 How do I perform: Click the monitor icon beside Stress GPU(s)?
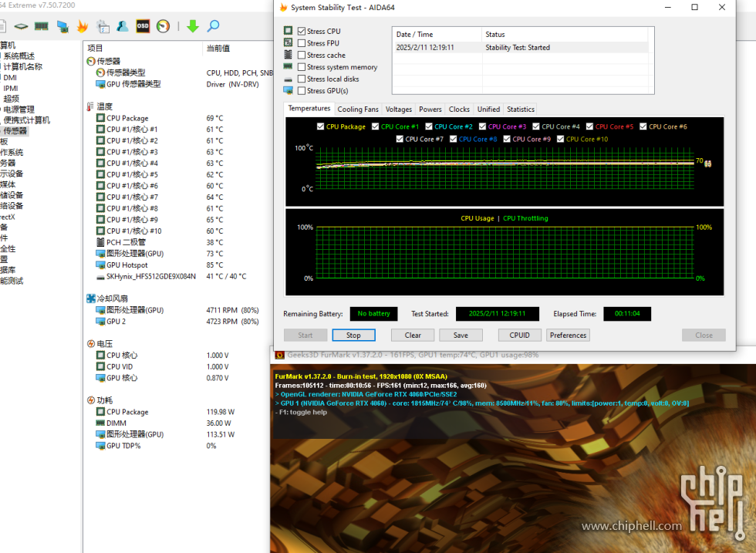288,90
